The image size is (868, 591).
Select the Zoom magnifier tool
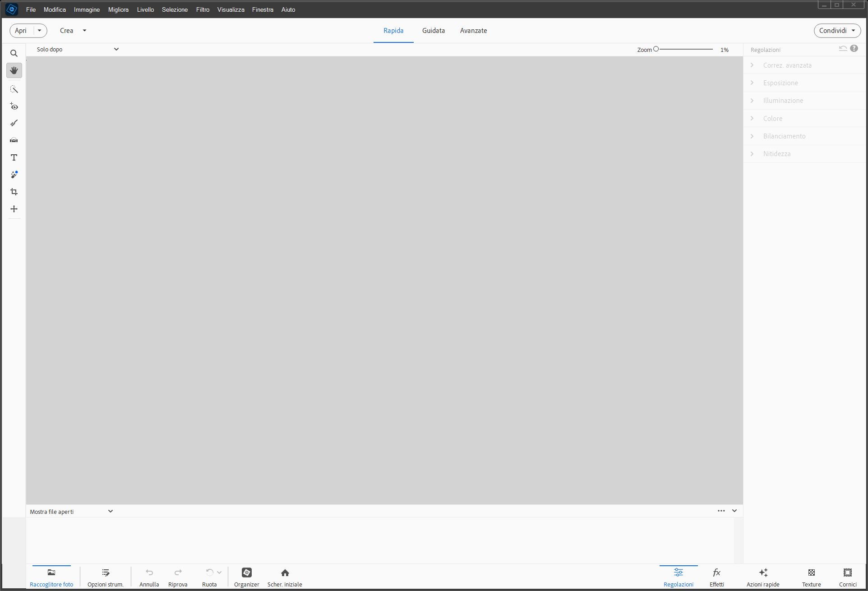coord(14,53)
